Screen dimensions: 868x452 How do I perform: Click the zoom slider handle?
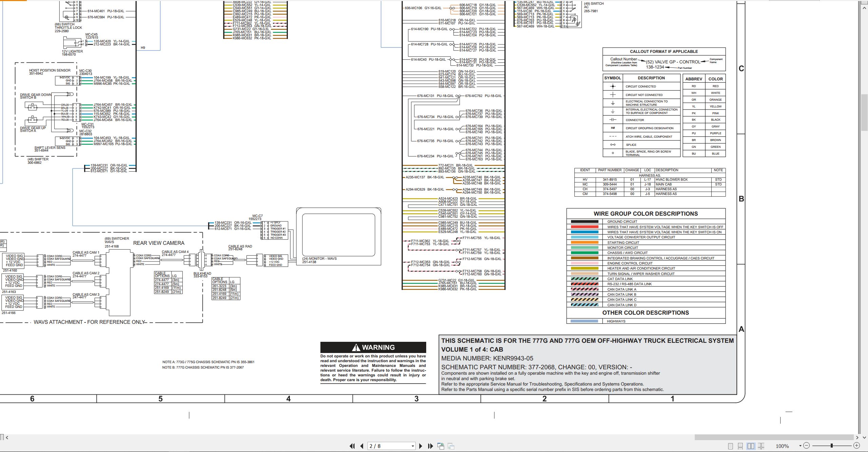point(831,446)
